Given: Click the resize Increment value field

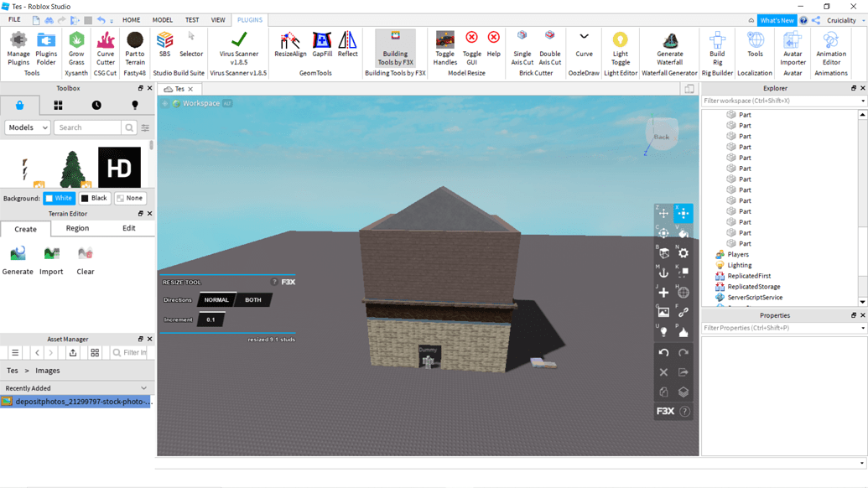Looking at the screenshot, I should [211, 319].
